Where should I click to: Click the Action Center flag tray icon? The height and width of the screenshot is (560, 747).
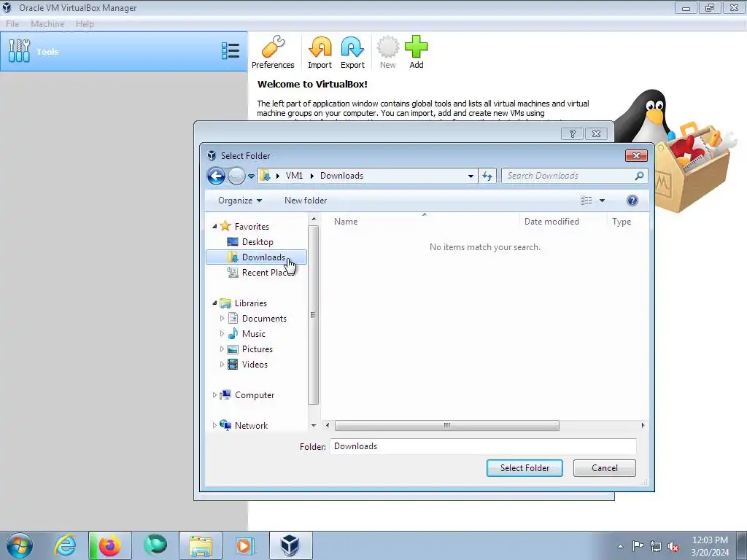coord(638,546)
